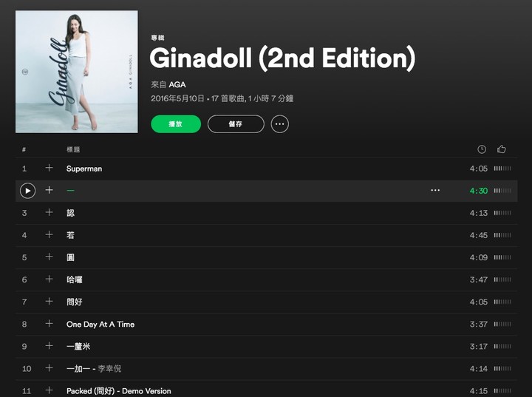532x397 pixels.
Task: Click the 標題 title column header
Action: click(73, 149)
